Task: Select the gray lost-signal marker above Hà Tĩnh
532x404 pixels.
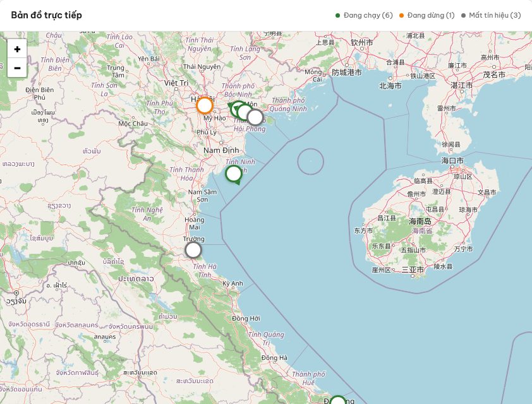Action: coord(193,250)
